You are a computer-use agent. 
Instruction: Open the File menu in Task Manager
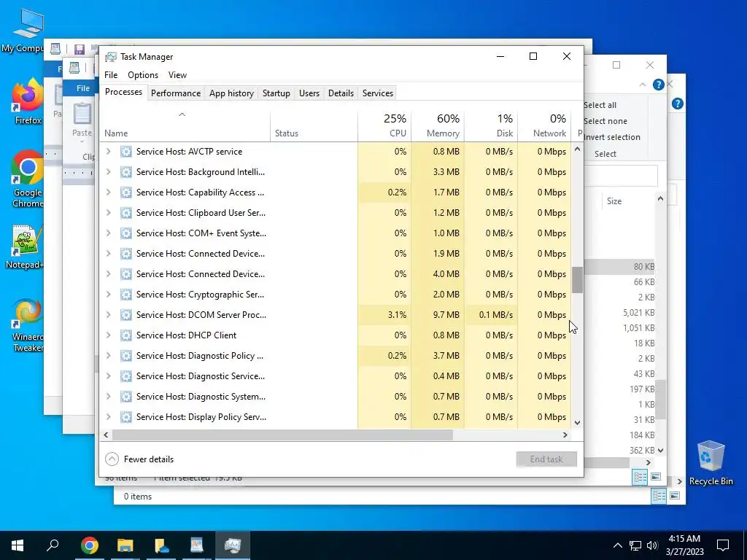click(111, 75)
